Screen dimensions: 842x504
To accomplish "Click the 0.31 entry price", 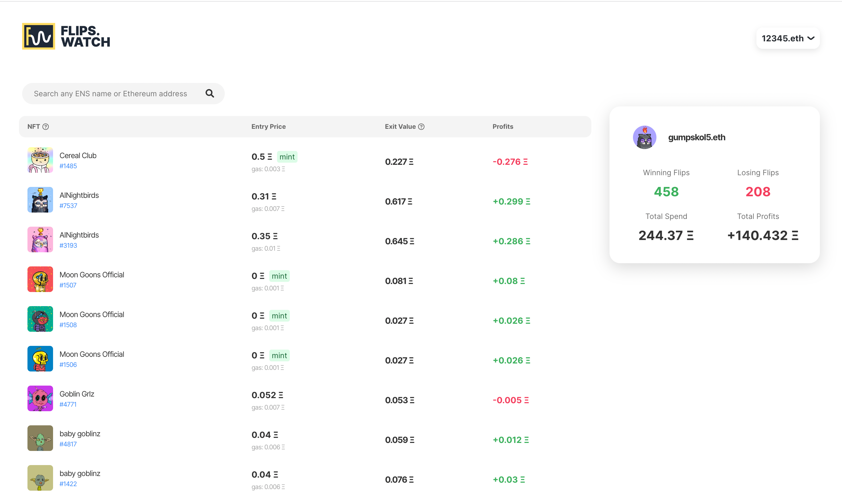I will coord(264,197).
